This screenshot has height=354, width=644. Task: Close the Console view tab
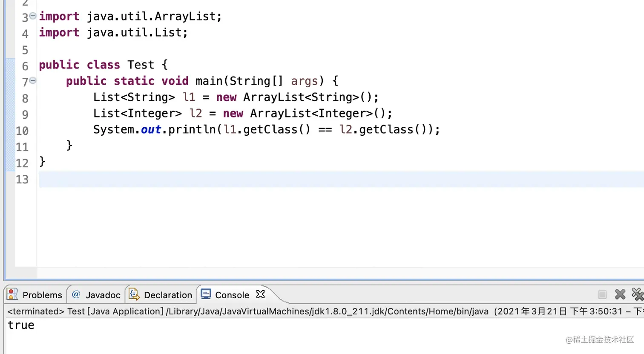(x=260, y=294)
